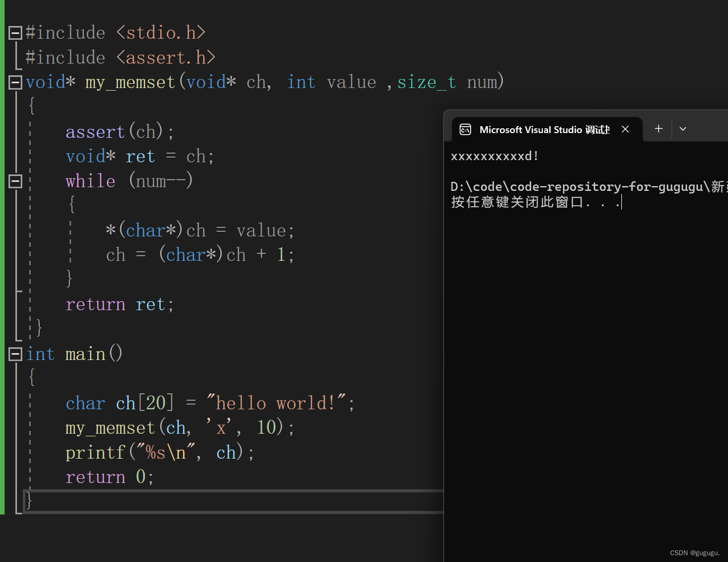
Task: Collapse the my_memset function fold marker
Action: [15, 82]
